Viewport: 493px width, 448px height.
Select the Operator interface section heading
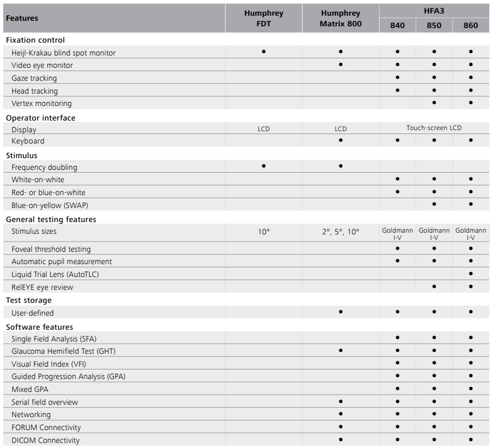point(40,118)
